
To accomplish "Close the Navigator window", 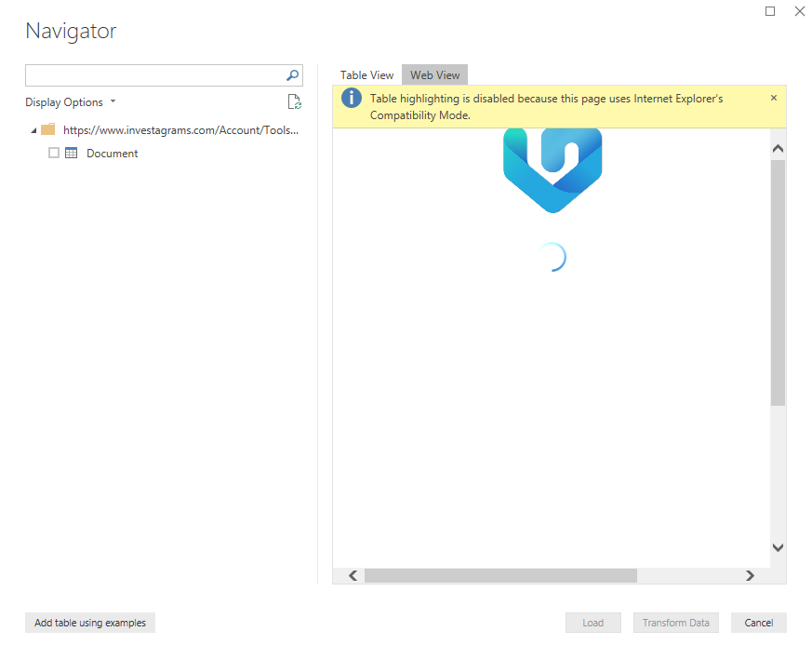I will pos(800,11).
